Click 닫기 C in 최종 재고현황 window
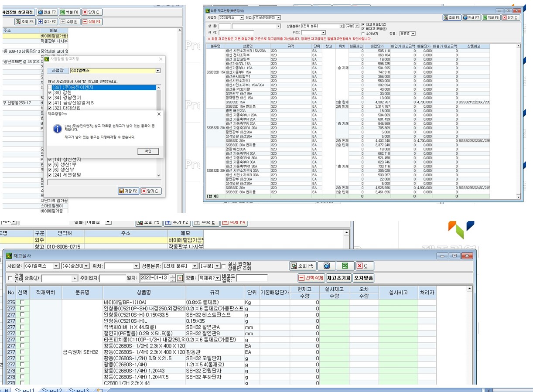This screenshot has width=533, height=392. 510,18
